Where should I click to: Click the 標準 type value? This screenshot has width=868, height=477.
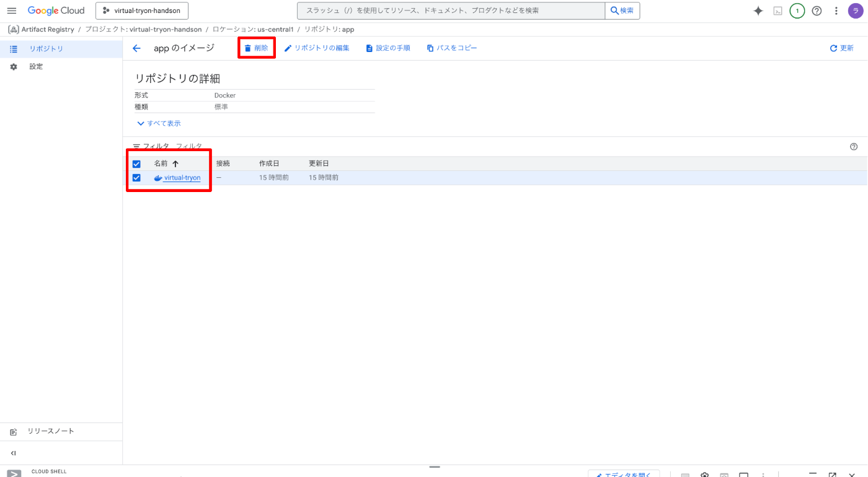pyautogui.click(x=221, y=107)
